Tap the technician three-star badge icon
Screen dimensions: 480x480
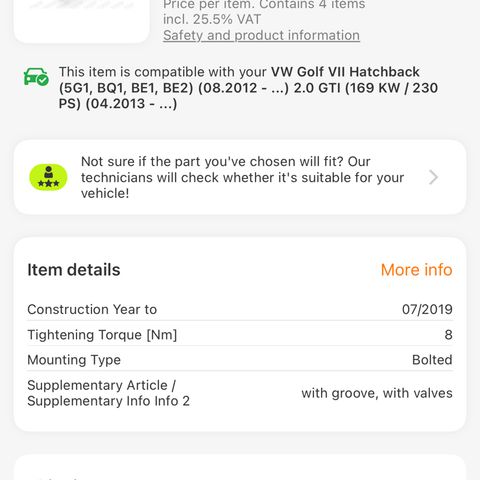pyautogui.click(x=48, y=177)
